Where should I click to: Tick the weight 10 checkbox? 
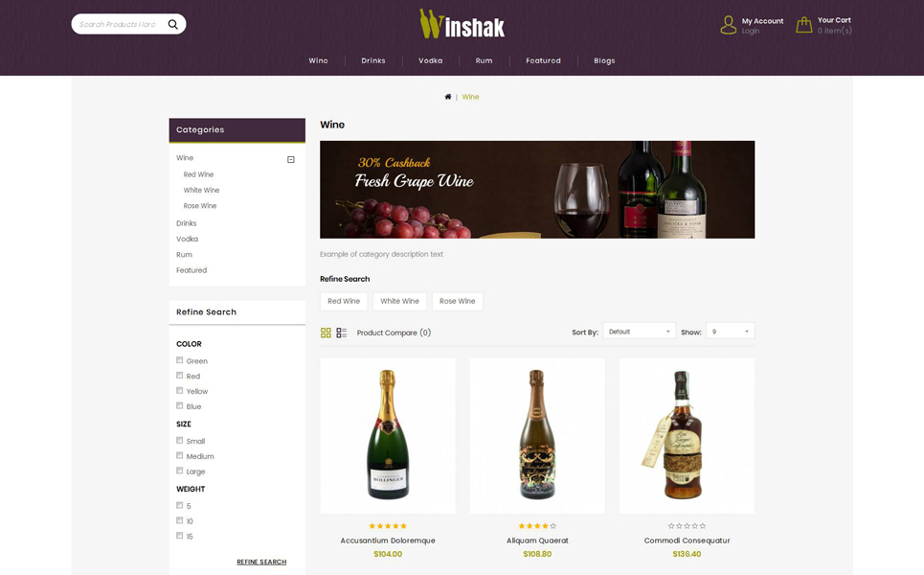180,520
